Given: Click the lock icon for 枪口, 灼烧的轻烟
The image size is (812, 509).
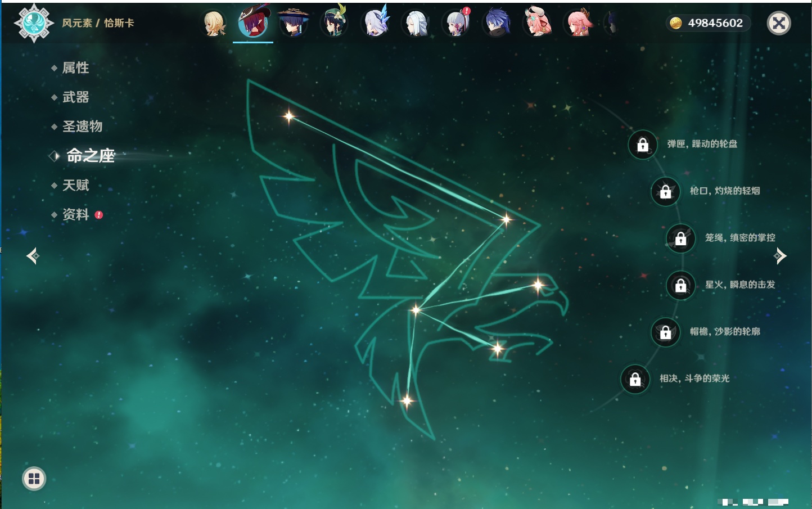Looking at the screenshot, I should point(665,192).
